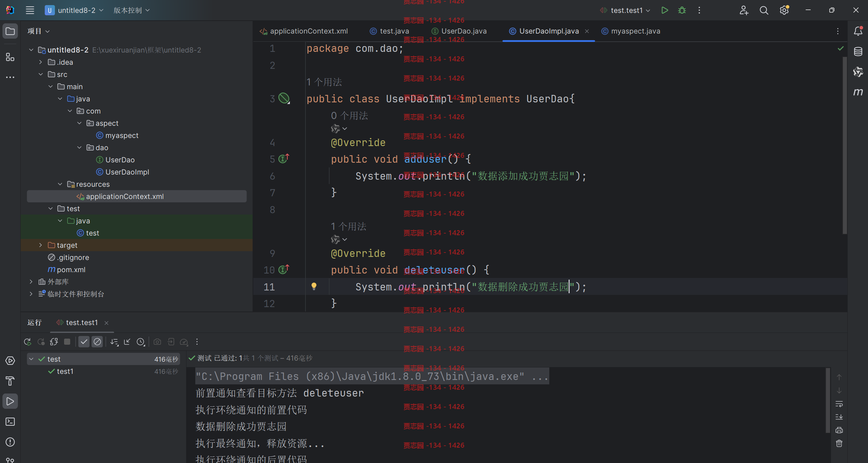Toggle scroll to end of console
868x463 pixels.
[x=839, y=417]
